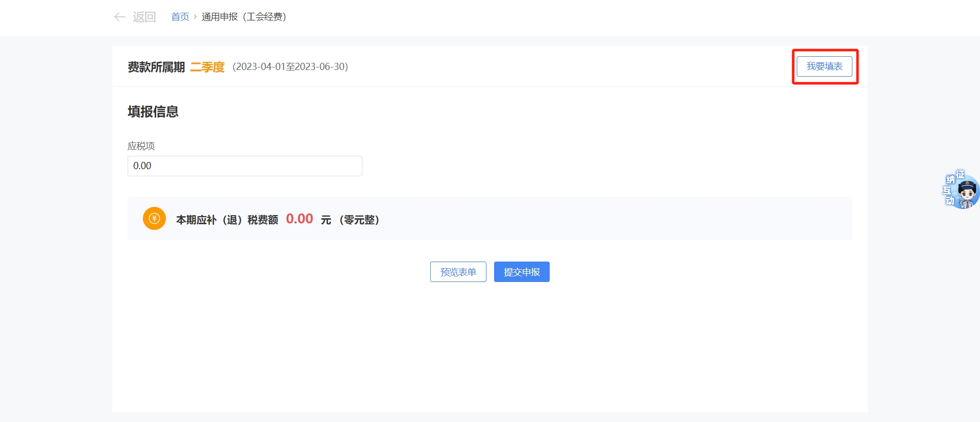Go to 首页 via breadcrumb link
The width and height of the screenshot is (980, 422).
pyautogui.click(x=180, y=17)
